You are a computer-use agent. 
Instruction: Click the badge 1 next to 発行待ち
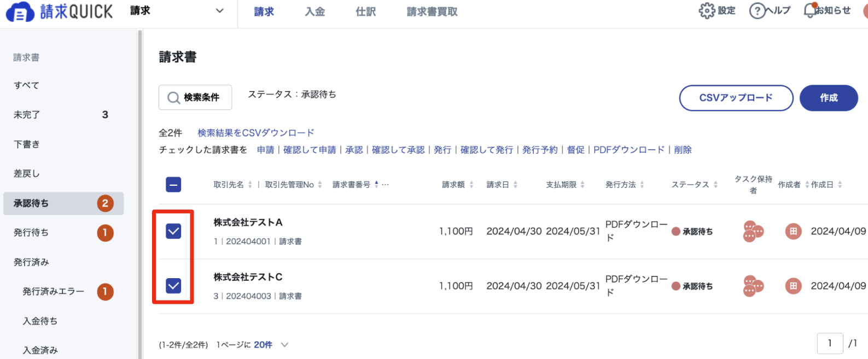[105, 233]
